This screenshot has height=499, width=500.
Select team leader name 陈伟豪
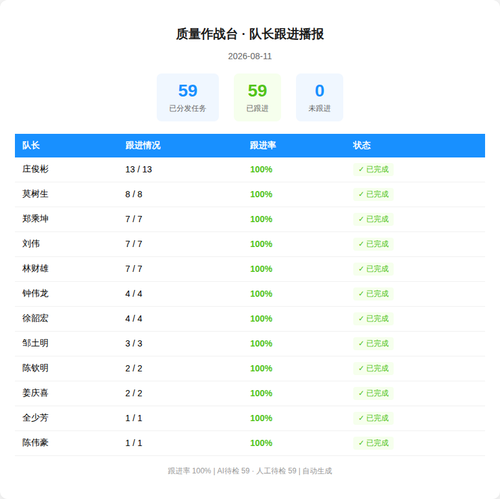pyautogui.click(x=35, y=443)
